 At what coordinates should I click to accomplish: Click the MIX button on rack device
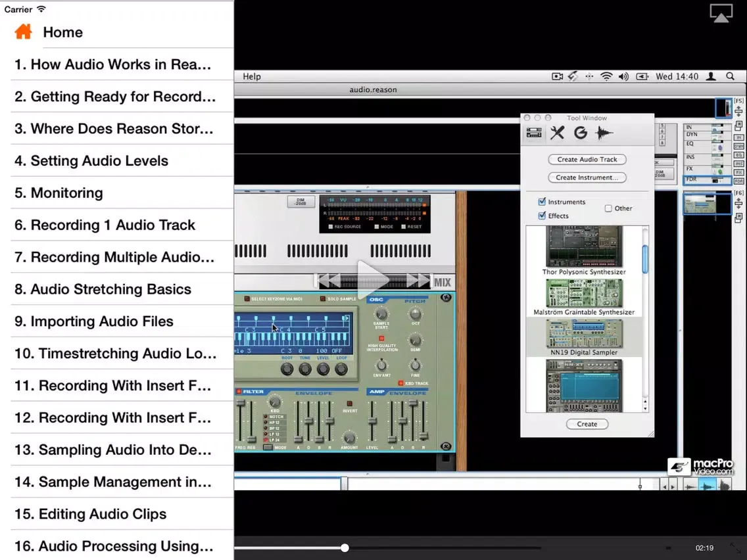click(x=442, y=283)
